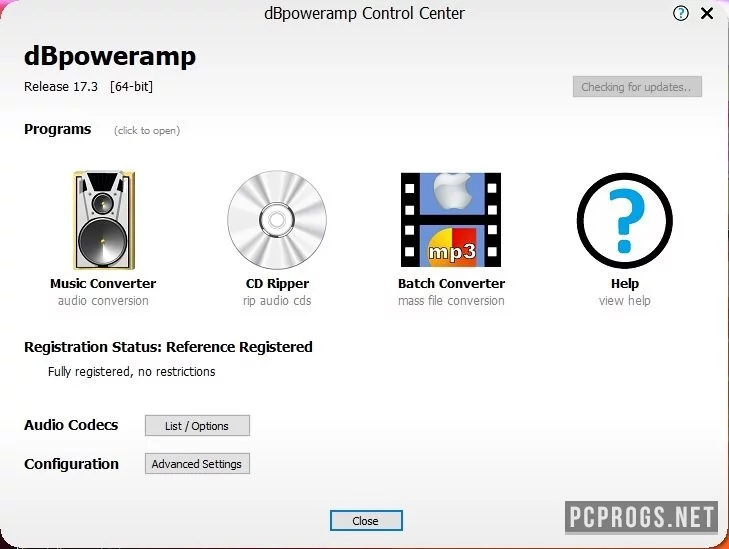
Task: Click the 'dBpoweramp' heading
Action: click(110, 57)
